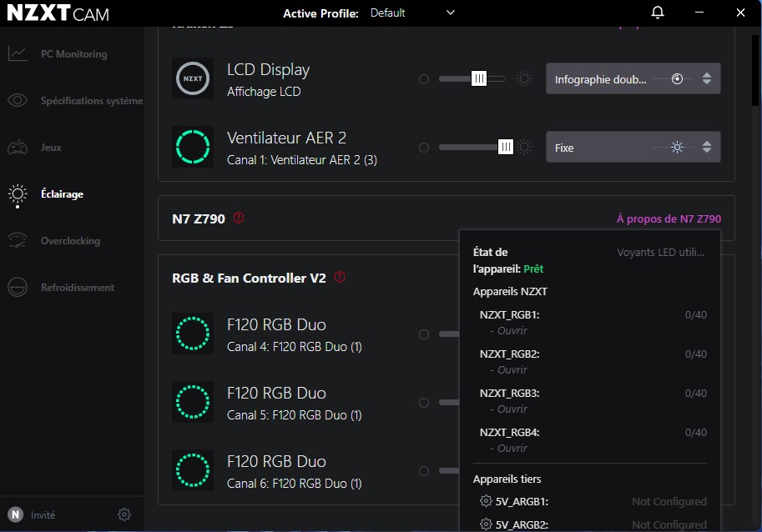Click the Ventilateur AER 2 ring icon

tap(193, 147)
